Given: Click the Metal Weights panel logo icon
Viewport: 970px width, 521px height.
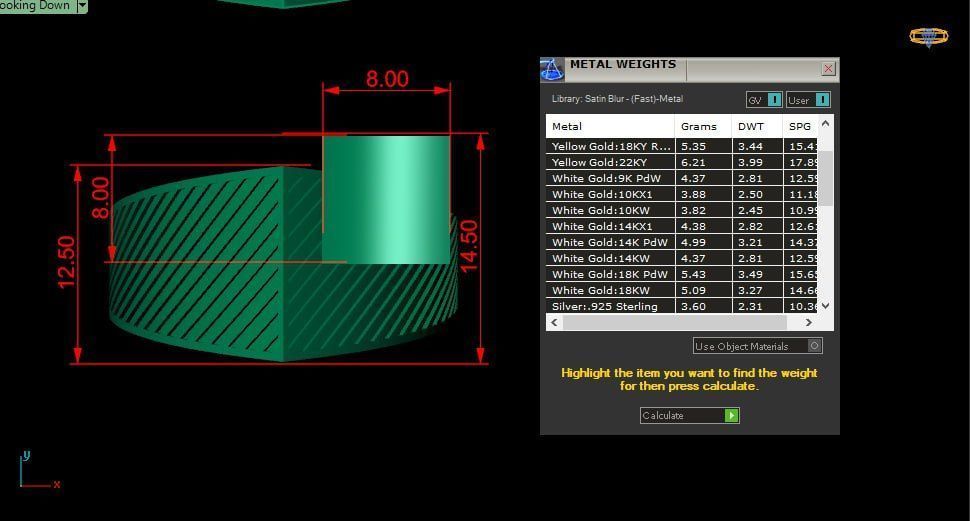Looking at the screenshot, I should tap(552, 69).
